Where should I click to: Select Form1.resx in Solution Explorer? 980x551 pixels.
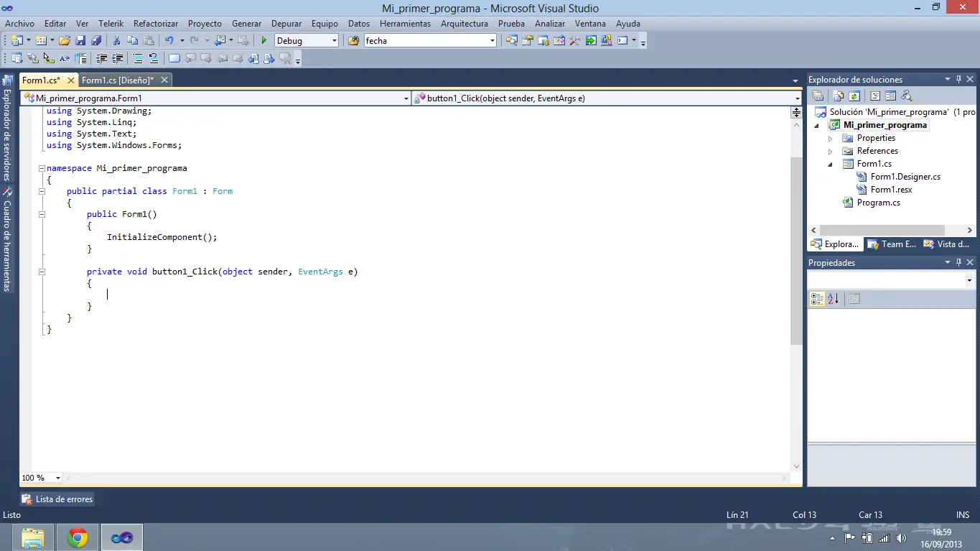pyautogui.click(x=892, y=190)
